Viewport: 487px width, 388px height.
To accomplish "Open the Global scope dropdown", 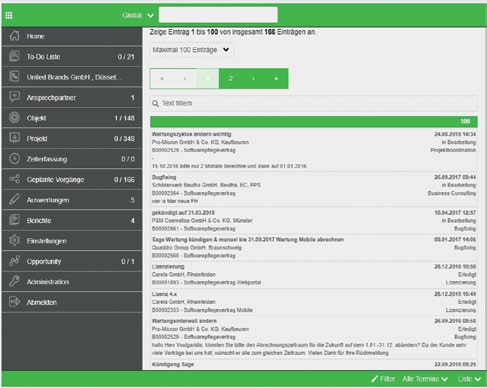I will click(x=138, y=15).
